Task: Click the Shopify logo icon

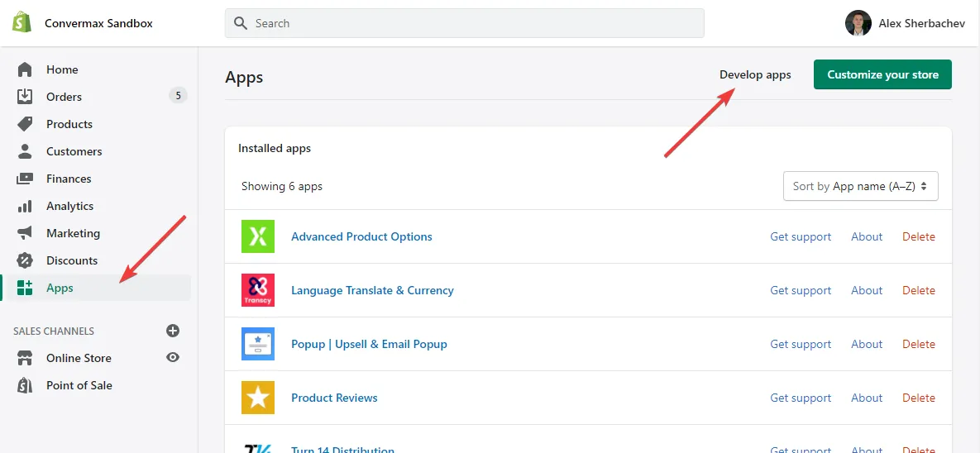Action: coord(22,23)
